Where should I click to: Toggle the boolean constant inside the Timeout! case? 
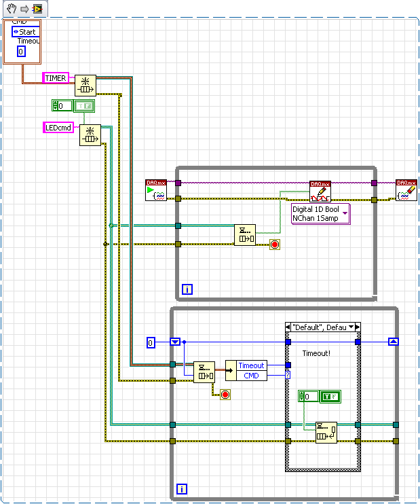coord(330,397)
